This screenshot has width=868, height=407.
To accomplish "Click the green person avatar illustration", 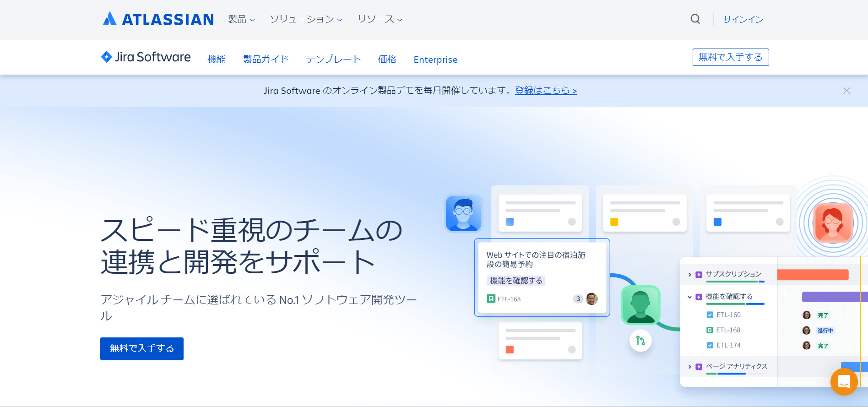I will click(x=640, y=305).
